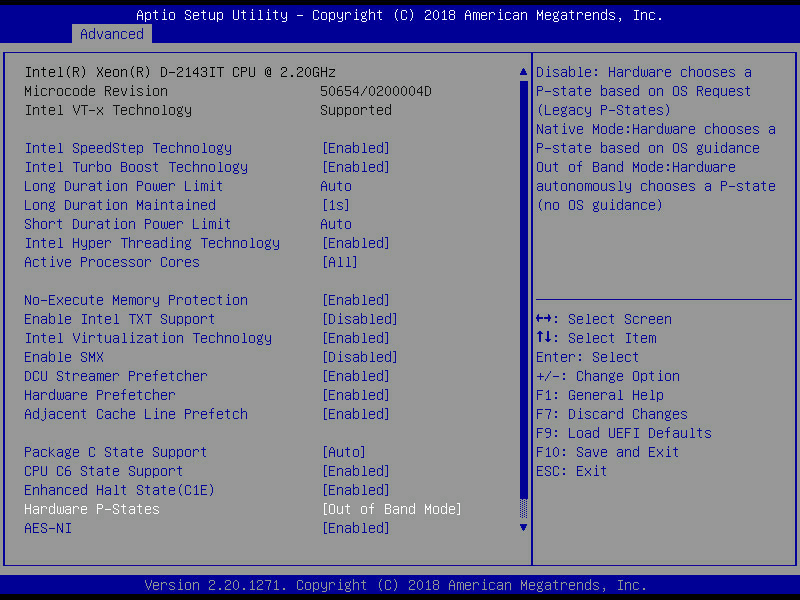Viewport: 800px width, 600px height.
Task: Open [Out of Band Mode] value
Action: (x=392, y=509)
